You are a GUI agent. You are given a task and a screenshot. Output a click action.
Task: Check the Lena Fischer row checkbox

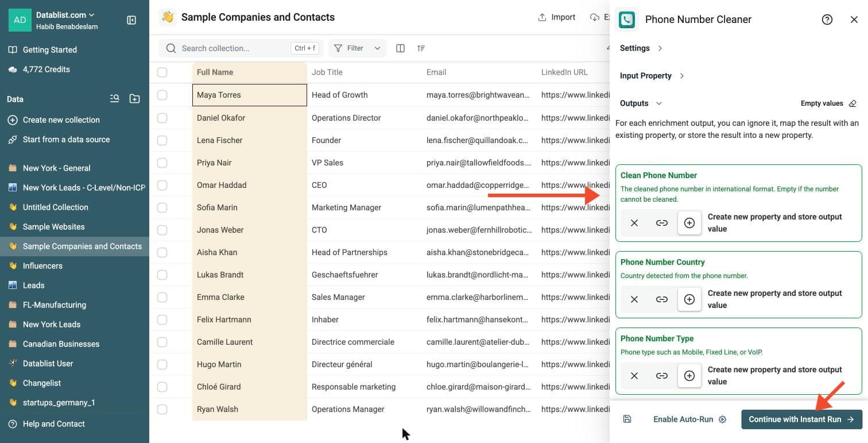tap(162, 140)
